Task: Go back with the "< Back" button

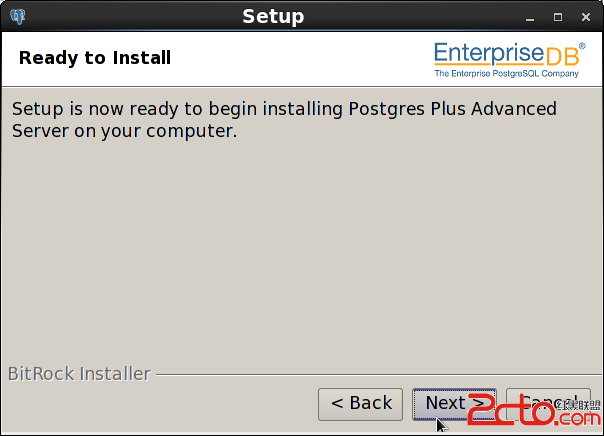Action: coord(361,404)
